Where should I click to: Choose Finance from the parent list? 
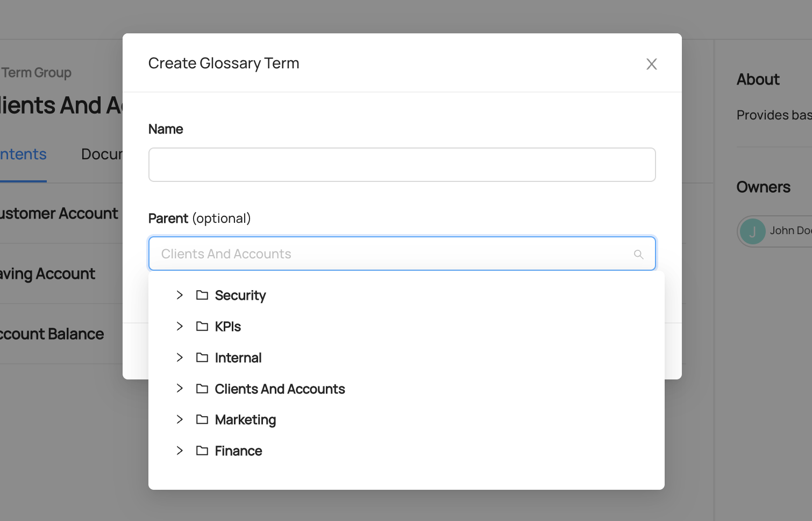pos(238,451)
